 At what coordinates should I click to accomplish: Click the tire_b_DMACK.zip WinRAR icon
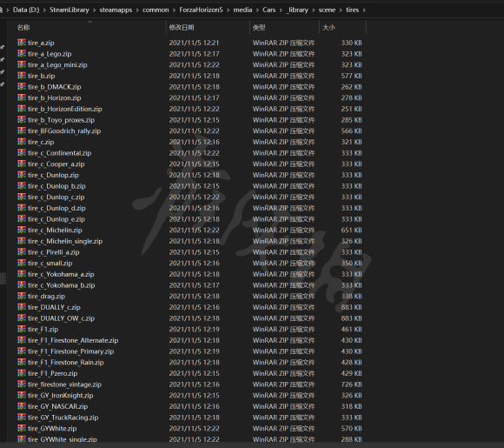tap(22, 87)
